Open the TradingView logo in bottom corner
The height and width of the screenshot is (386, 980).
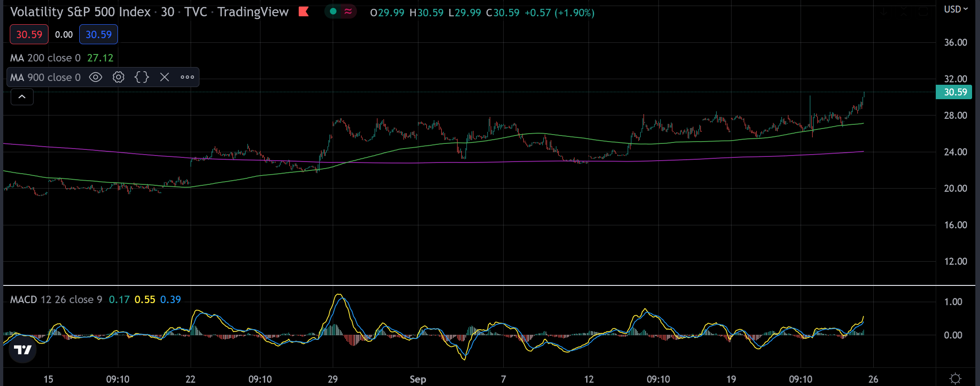(23, 350)
